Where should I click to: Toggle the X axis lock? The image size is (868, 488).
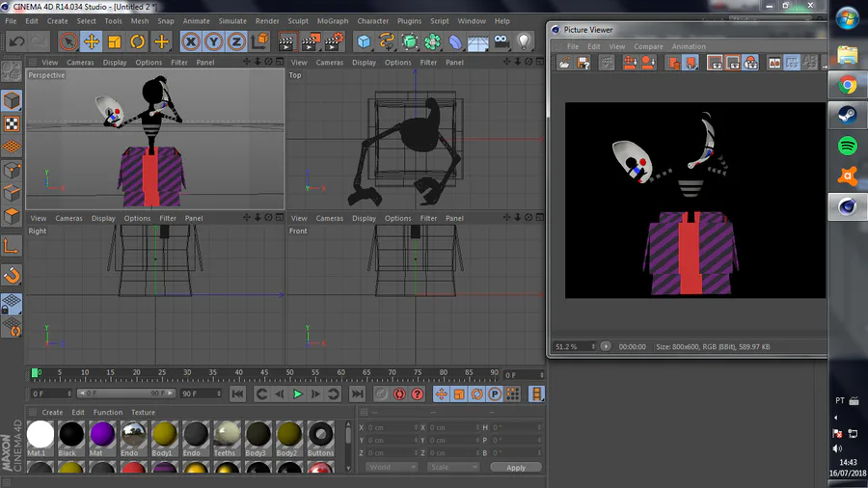click(x=190, y=41)
